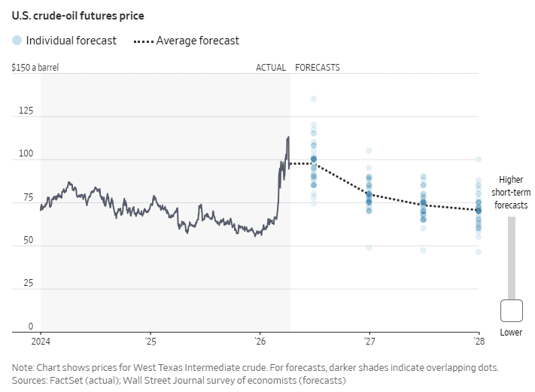Select the highest forecast dot near 135 dollars
This screenshot has width=535, height=392.
pyautogui.click(x=314, y=99)
